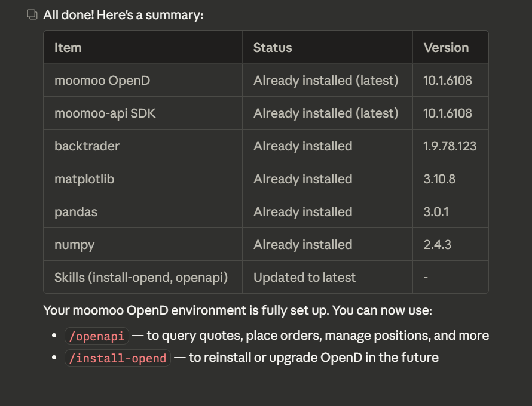Click the dash in the Skills row's Version cell
The image size is (532, 406).
(426, 277)
